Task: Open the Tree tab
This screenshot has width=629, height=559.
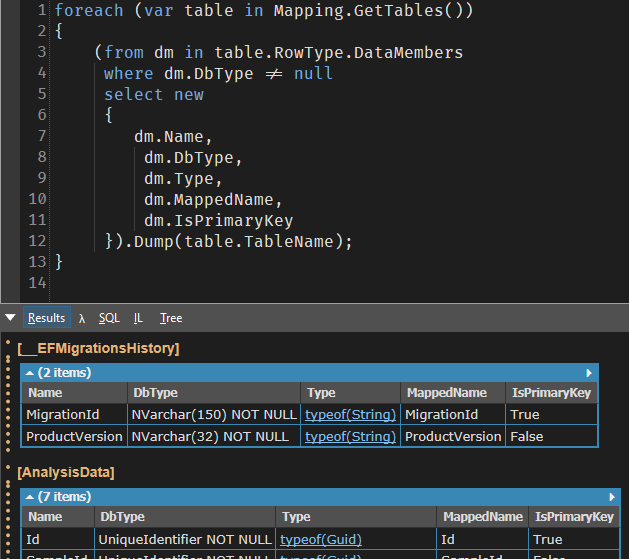Action: 171,318
